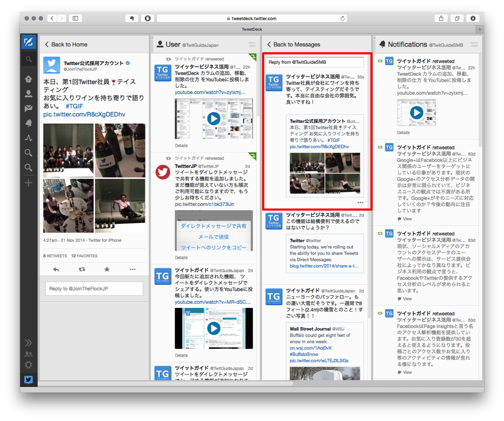504x421 pixels.
Task: Add a new Safari tab with plus button
Action: tap(480, 29)
